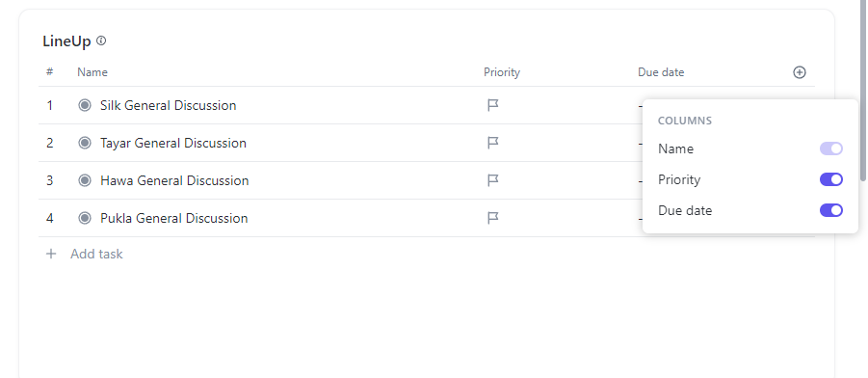Toggle the Name column switch
Viewport: 868px width, 378px height.
pos(831,148)
